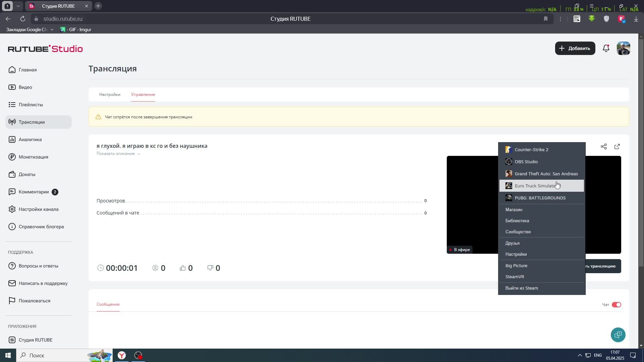The image size is (644, 362).
Task: Launch Counter-Strike 2 from Steam menu
Action: [542, 149]
